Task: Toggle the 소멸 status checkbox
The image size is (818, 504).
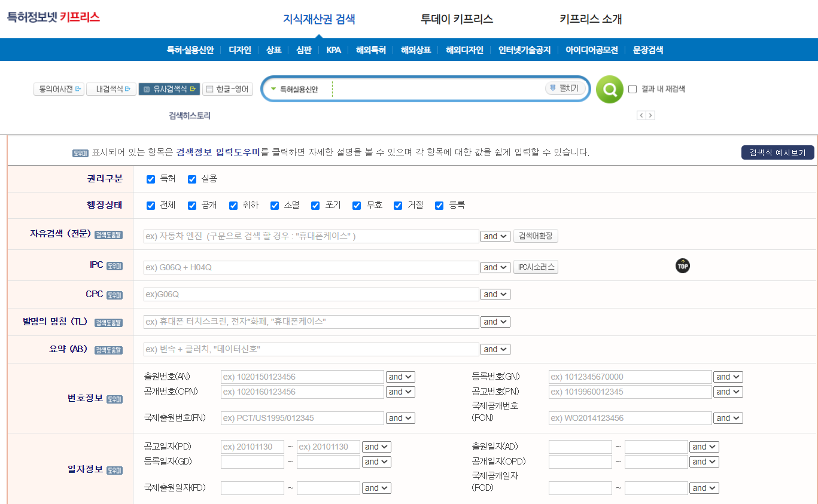Action: coord(275,206)
